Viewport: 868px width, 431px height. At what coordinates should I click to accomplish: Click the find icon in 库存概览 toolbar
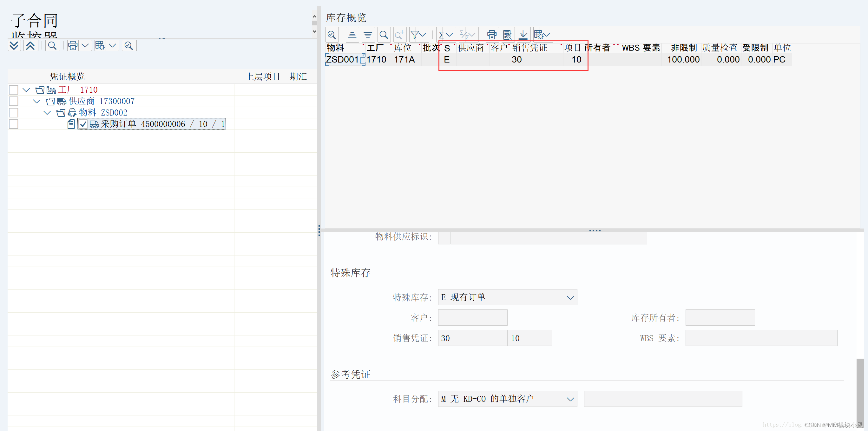click(x=384, y=35)
